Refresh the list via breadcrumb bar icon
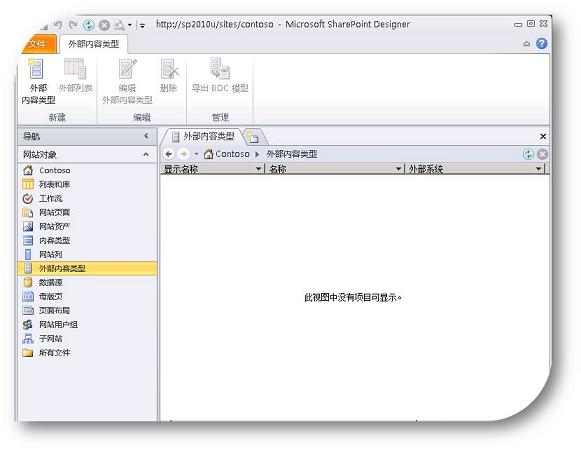This screenshot has width=581, height=450. tap(528, 154)
